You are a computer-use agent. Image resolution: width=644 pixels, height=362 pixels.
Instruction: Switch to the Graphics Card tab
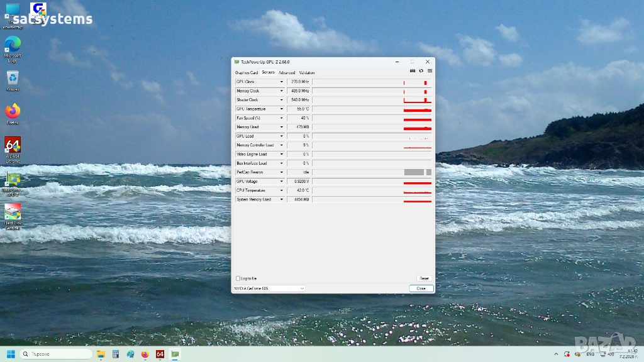(247, 73)
